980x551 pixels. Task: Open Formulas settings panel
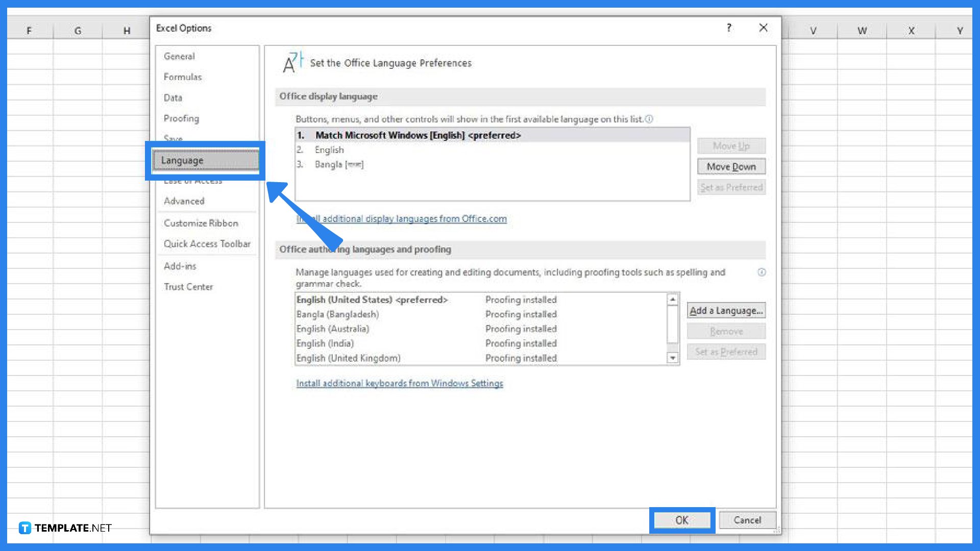183,77
